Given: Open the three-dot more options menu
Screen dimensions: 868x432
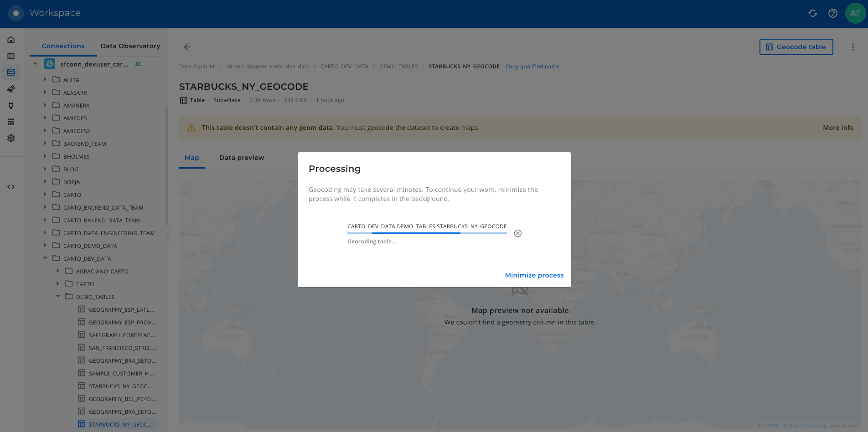Looking at the screenshot, I should (x=853, y=47).
